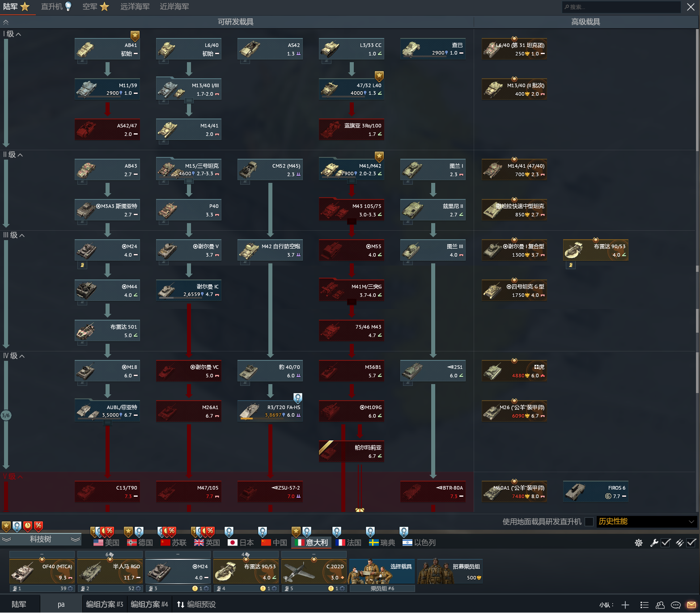Select the 英国 nation tab
The width and height of the screenshot is (700, 613).
(x=207, y=542)
